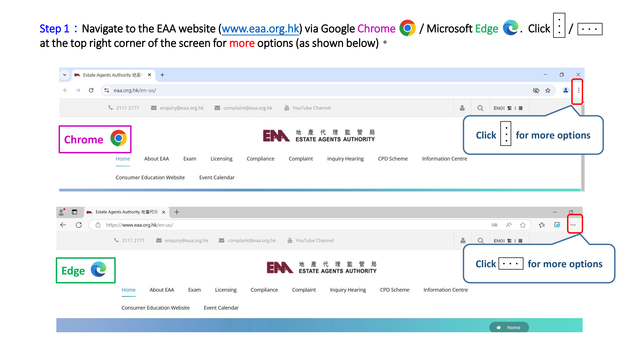Toggle Edge's vertical tabs button
The height and width of the screenshot is (362, 644).
75,212
